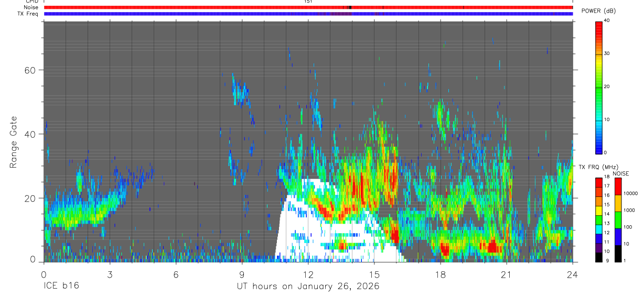
Task: Click the red Noise strip above plot
Action: (x=308, y=7)
